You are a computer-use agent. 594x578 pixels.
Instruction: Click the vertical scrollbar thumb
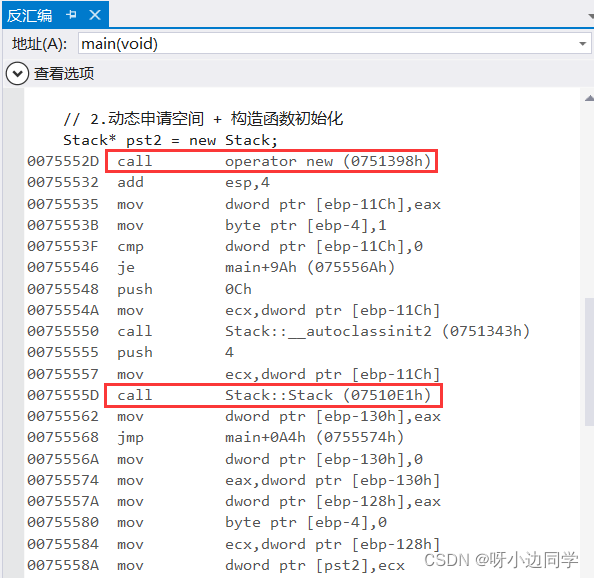click(x=589, y=362)
